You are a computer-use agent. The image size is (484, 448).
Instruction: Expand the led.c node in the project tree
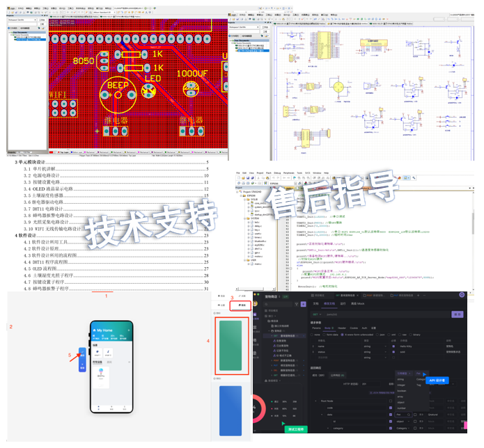249,222
